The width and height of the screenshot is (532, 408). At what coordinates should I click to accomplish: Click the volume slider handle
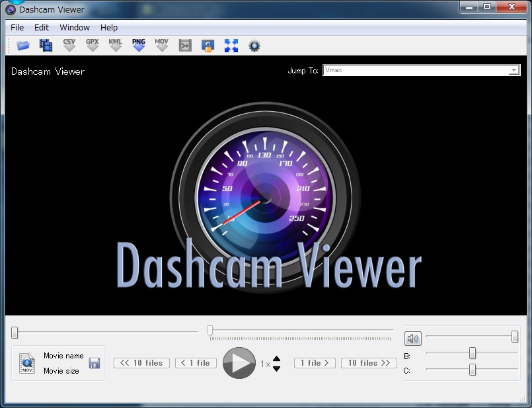pyautogui.click(x=515, y=337)
